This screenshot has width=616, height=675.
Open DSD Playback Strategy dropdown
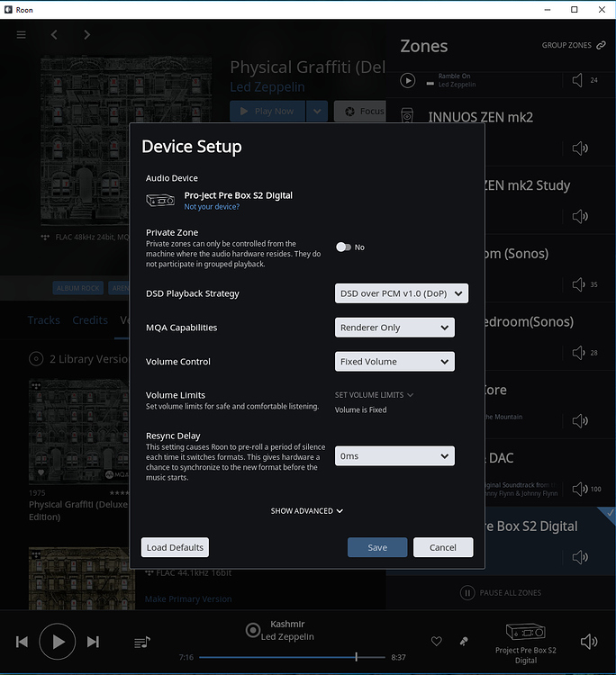(402, 293)
